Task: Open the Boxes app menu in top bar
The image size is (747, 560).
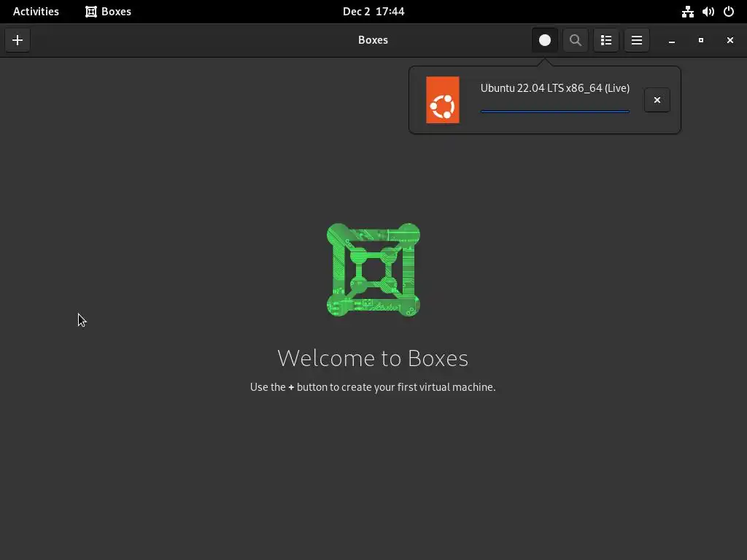Action: [x=108, y=12]
